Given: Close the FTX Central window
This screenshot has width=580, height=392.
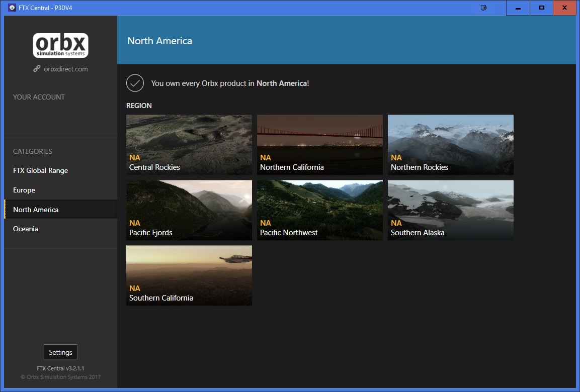Looking at the screenshot, I should click(x=564, y=8).
